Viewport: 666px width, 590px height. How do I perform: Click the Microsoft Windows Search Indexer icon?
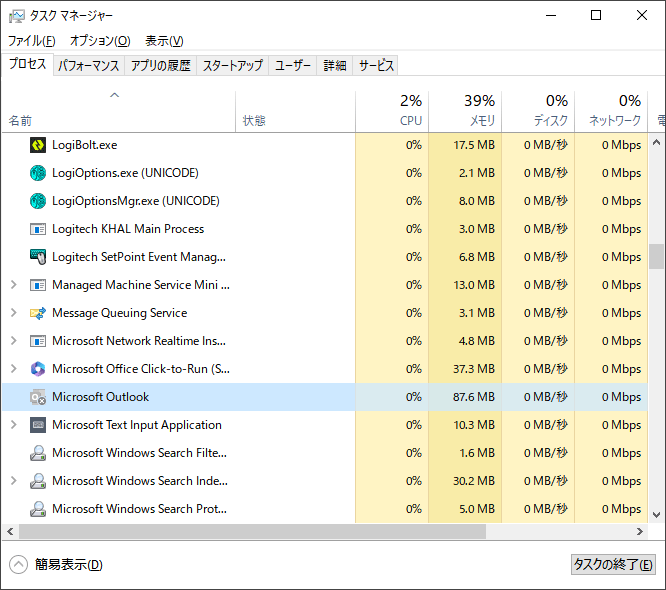tap(38, 481)
